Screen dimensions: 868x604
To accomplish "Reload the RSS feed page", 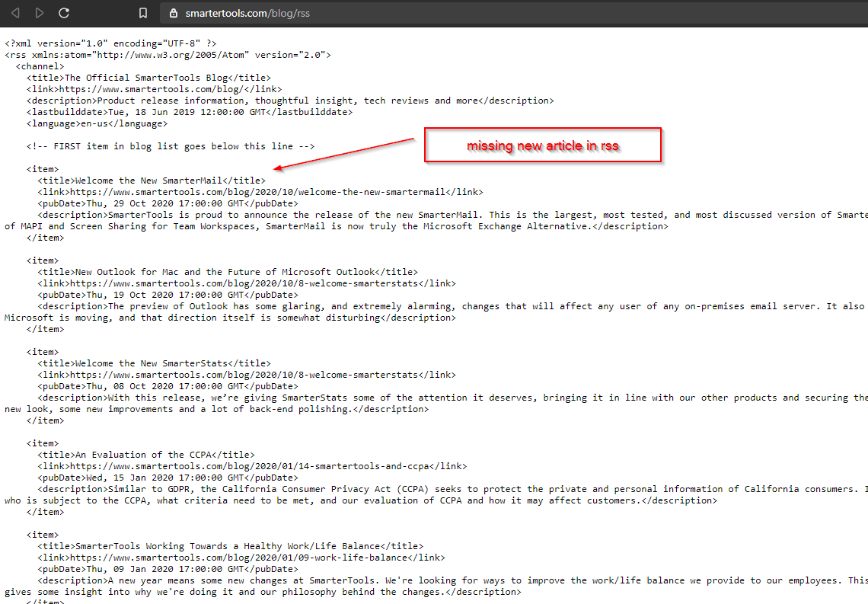I will point(64,13).
